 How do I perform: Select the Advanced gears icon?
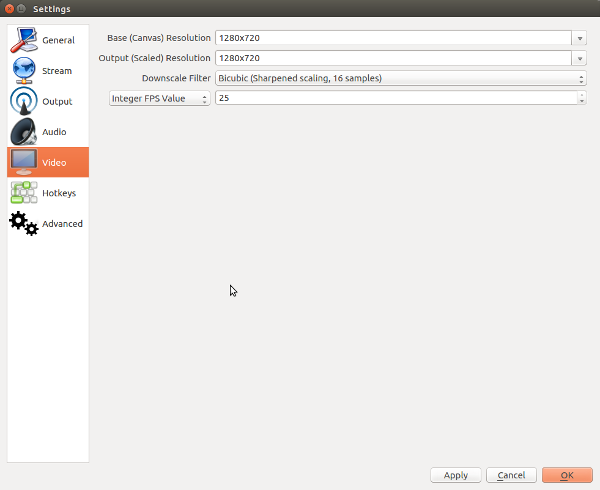(x=24, y=224)
